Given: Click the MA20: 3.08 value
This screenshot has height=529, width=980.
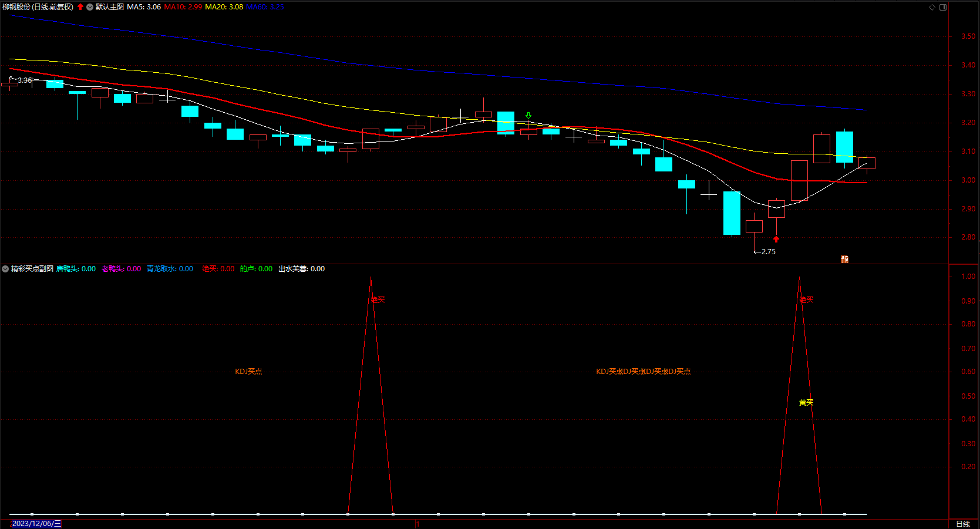Looking at the screenshot, I should click(224, 7).
